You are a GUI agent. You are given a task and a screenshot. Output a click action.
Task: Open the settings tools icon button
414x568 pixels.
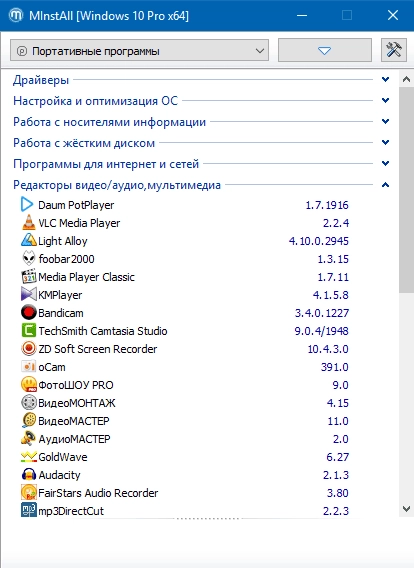[x=394, y=50]
